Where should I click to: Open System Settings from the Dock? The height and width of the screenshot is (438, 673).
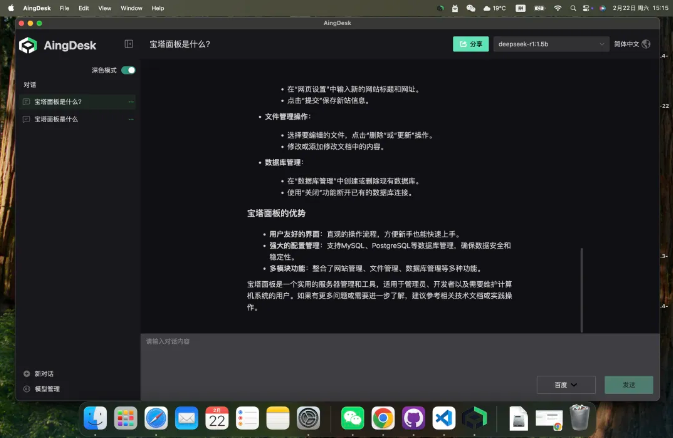point(309,418)
